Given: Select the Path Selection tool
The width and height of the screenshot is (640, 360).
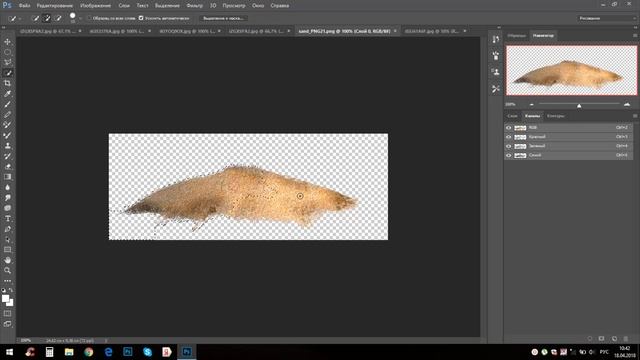Looking at the screenshot, I should point(7,239).
